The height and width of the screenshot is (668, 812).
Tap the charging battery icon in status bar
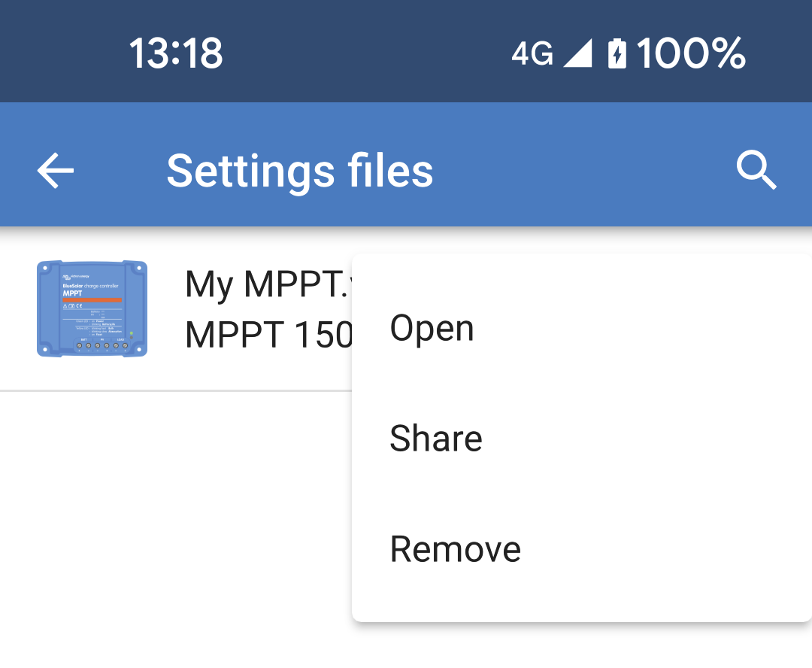click(x=617, y=52)
